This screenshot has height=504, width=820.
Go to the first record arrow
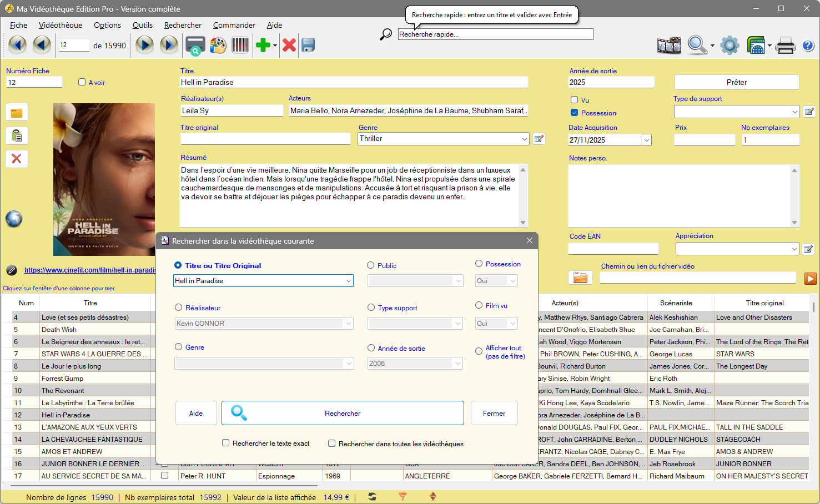[17, 45]
